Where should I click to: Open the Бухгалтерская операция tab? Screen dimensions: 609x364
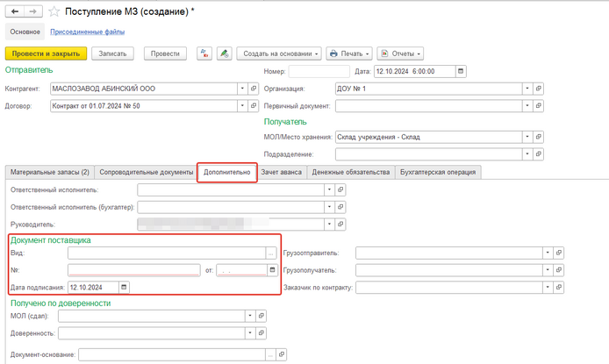coord(437,172)
